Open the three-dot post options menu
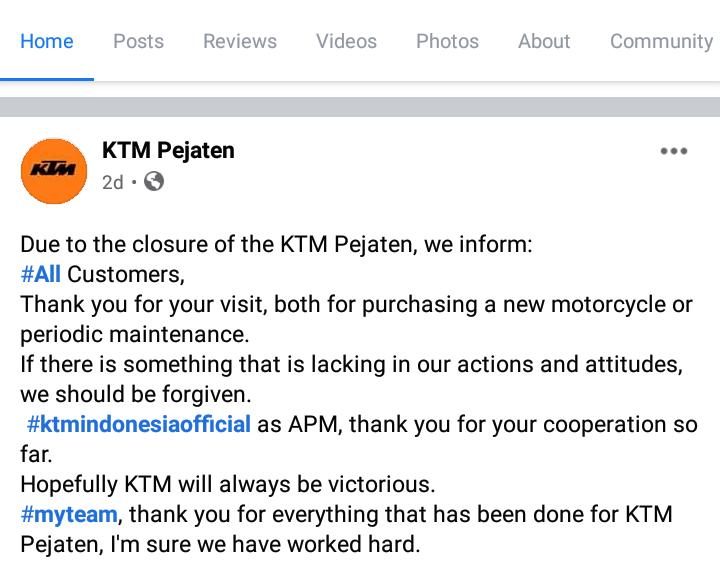The height and width of the screenshot is (580, 720). [673, 152]
